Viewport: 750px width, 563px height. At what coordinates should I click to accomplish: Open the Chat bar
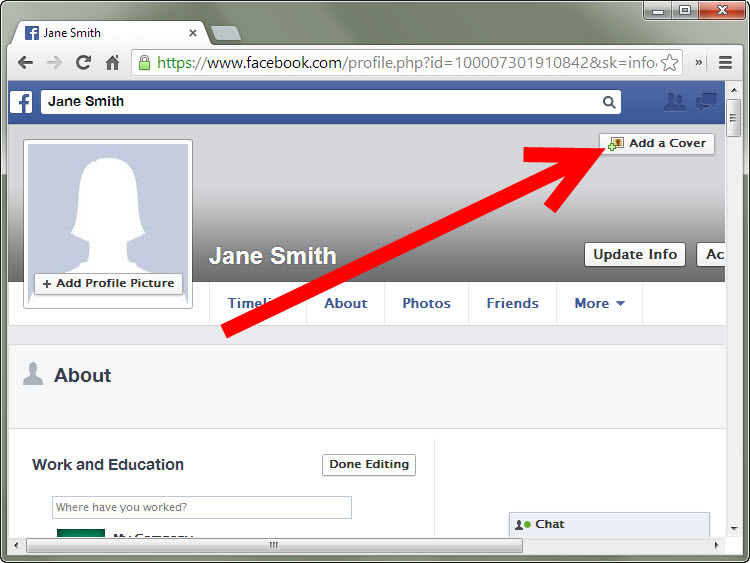609,525
